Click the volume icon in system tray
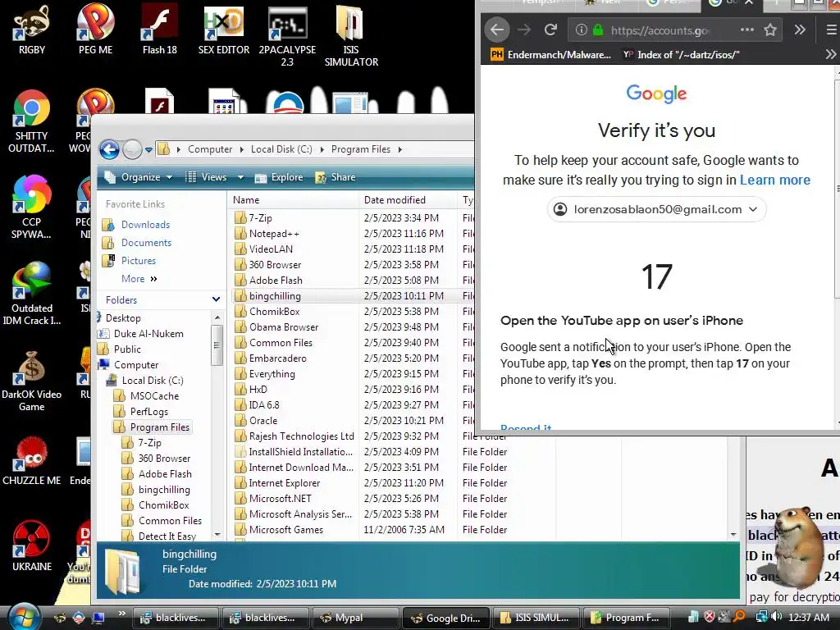This screenshot has width=840, height=630. pyautogui.click(x=777, y=617)
